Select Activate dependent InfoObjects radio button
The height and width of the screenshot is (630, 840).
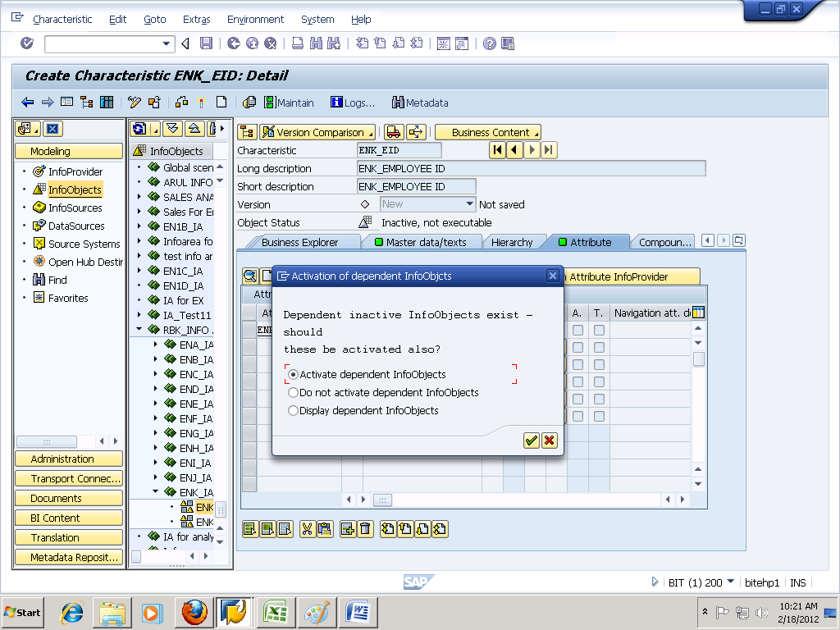coord(293,374)
